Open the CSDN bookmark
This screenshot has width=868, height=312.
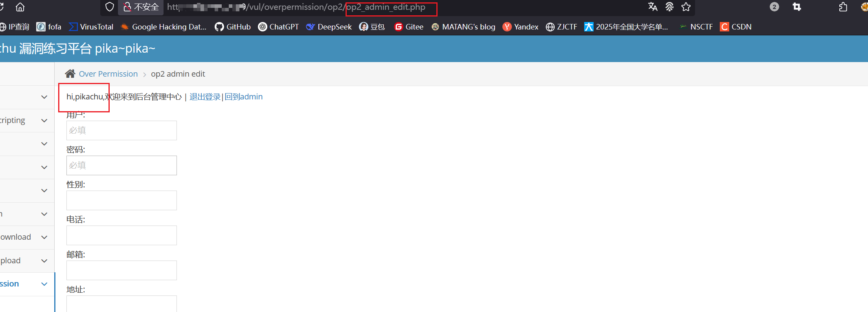pyautogui.click(x=736, y=27)
